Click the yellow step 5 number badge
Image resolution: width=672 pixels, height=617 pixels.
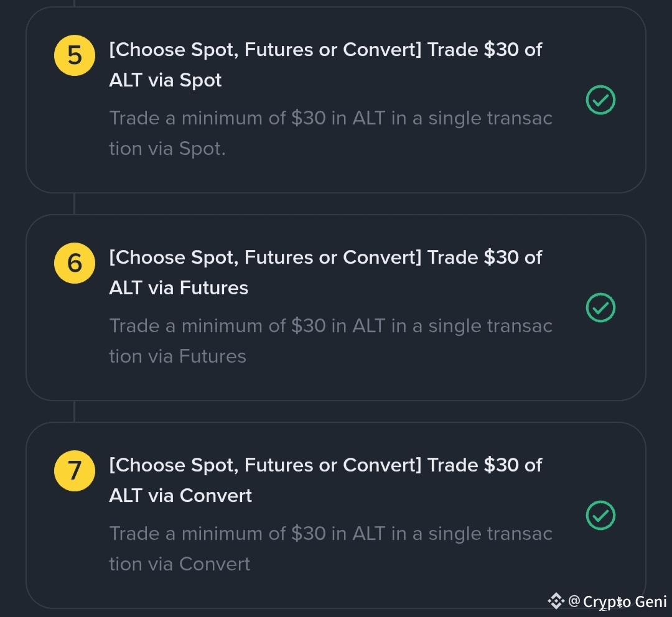click(75, 55)
